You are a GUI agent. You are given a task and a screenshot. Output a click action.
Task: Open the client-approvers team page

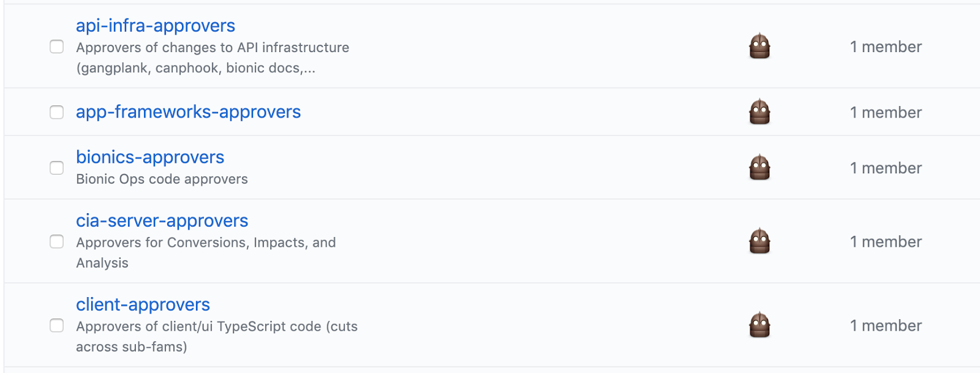[143, 304]
